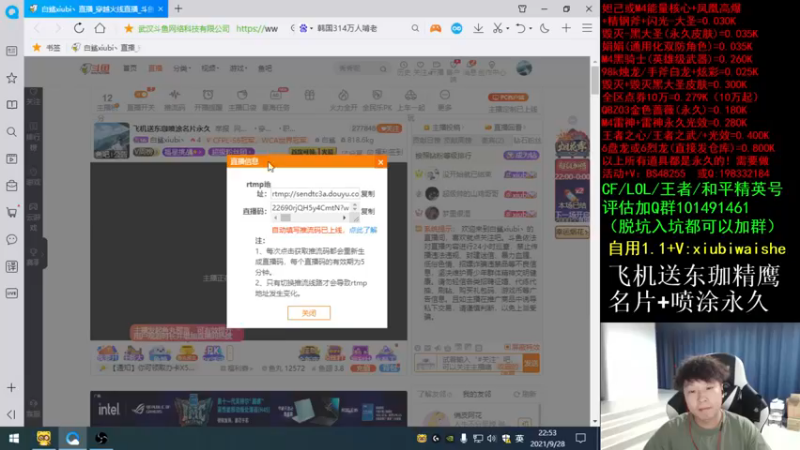Open the Windows notification center icon
Image resolution: width=800 pixels, height=450 pixels.
pos(581,438)
